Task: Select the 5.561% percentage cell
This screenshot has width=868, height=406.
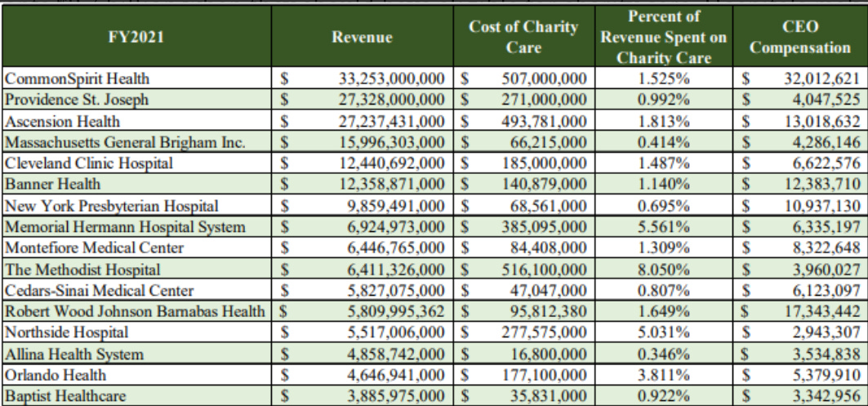Action: tap(664, 226)
